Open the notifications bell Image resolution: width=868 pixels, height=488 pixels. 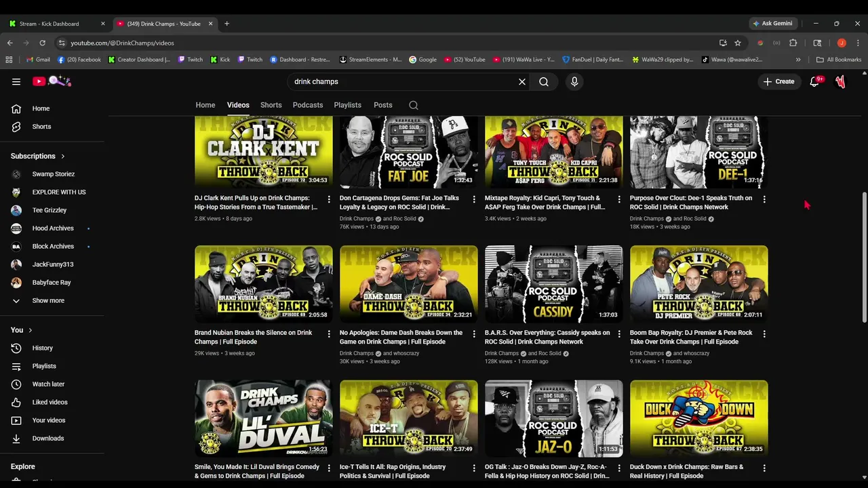pyautogui.click(x=814, y=81)
